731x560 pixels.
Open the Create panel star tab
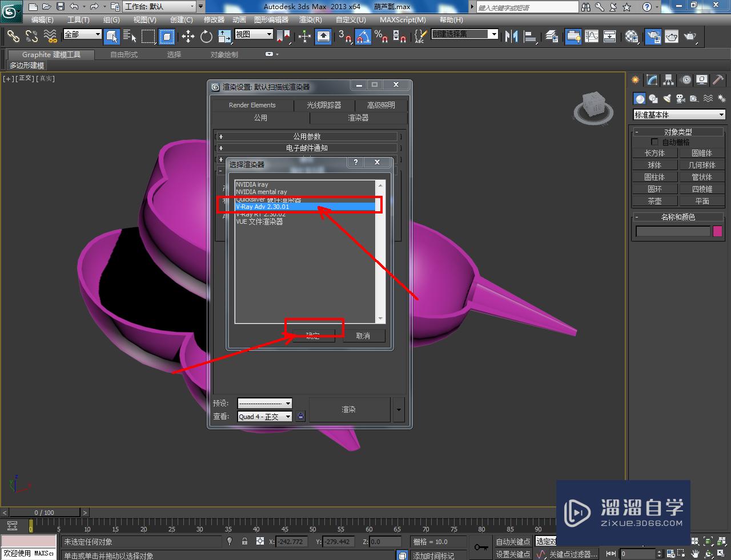(x=636, y=80)
